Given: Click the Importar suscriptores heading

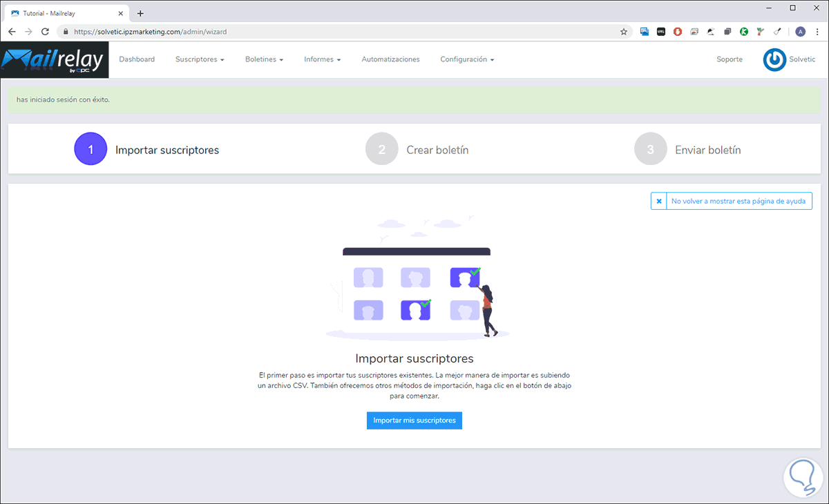Looking at the screenshot, I should pos(414,358).
